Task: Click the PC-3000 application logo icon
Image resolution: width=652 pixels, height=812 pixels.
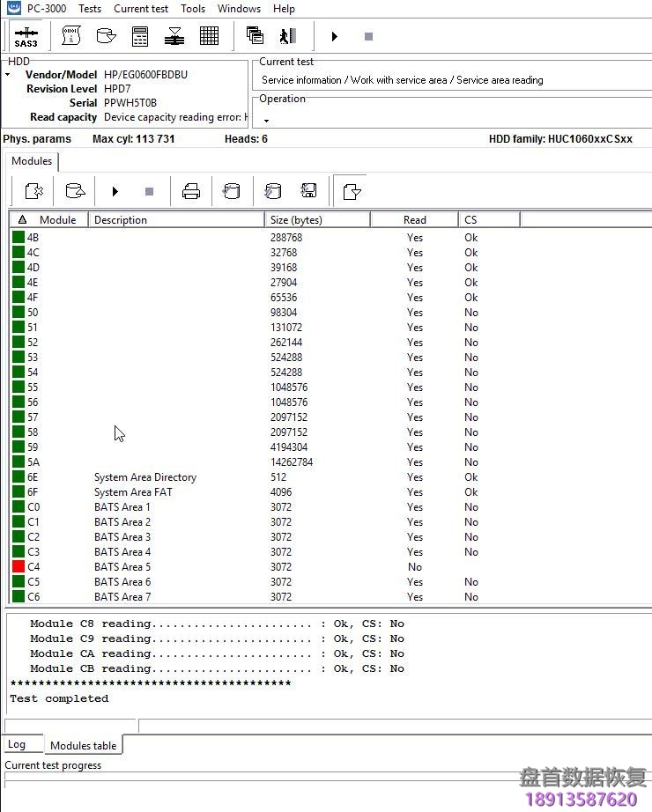Action: pos(13,7)
